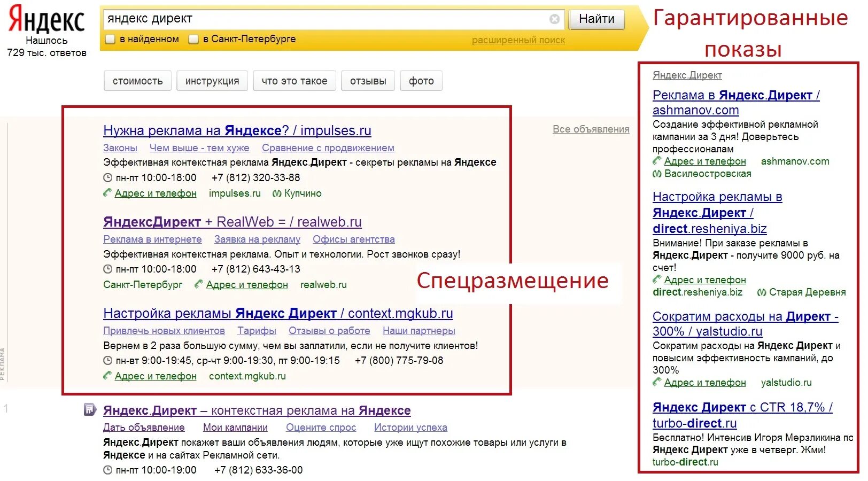Open 'Нужна реклама на Яндексе? / impulses.ru' ad
868x481 pixels.
237,130
